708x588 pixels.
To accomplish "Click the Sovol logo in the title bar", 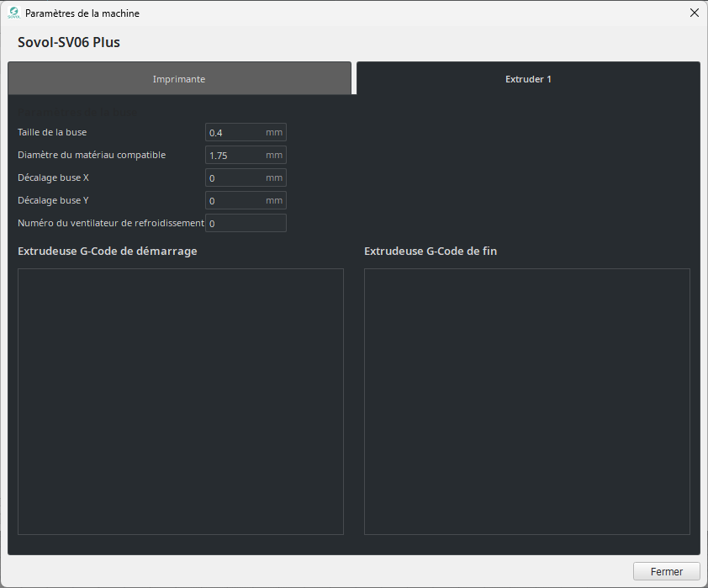I will 14,13.
